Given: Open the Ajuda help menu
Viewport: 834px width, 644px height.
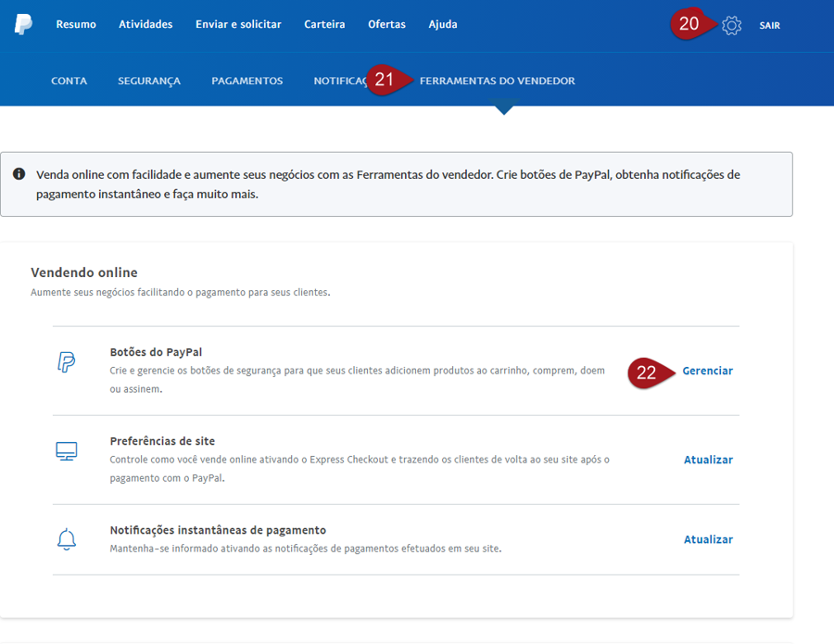Looking at the screenshot, I should pos(443,24).
